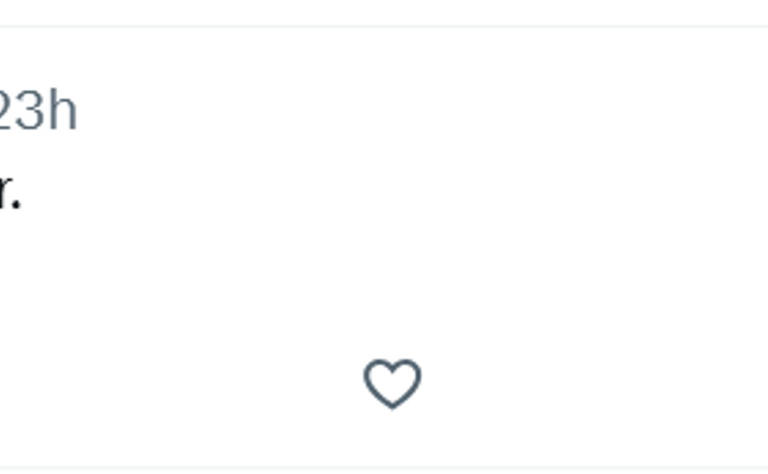Screen dimensions: 768x474
Task: Click the tweet action row beside the heart
Action: click(500, 384)
